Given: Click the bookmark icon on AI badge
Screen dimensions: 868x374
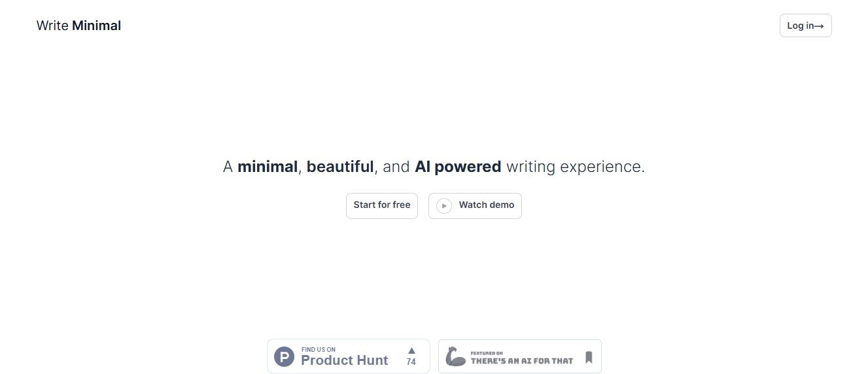Looking at the screenshot, I should click(589, 358).
